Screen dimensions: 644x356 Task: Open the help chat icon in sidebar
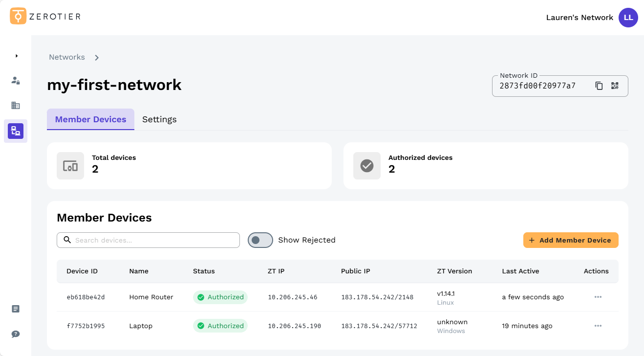click(x=16, y=334)
